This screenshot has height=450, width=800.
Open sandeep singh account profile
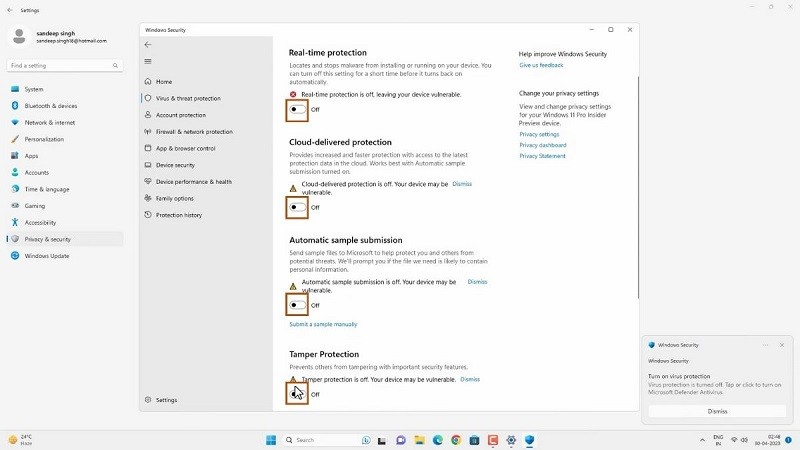59,37
